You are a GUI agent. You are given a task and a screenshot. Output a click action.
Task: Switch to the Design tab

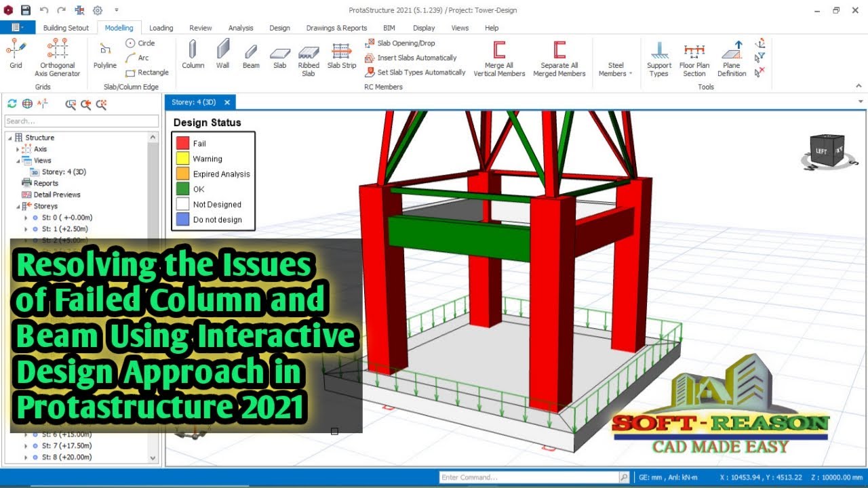coord(279,28)
